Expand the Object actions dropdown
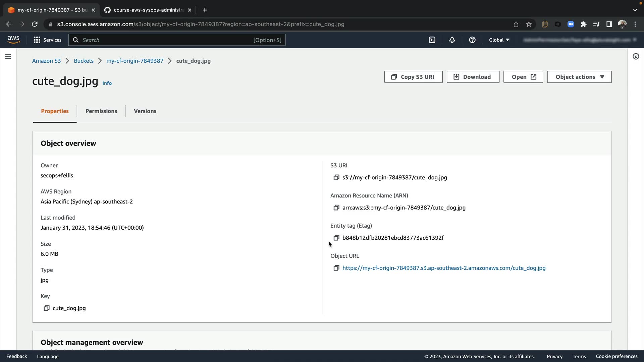 (579, 77)
